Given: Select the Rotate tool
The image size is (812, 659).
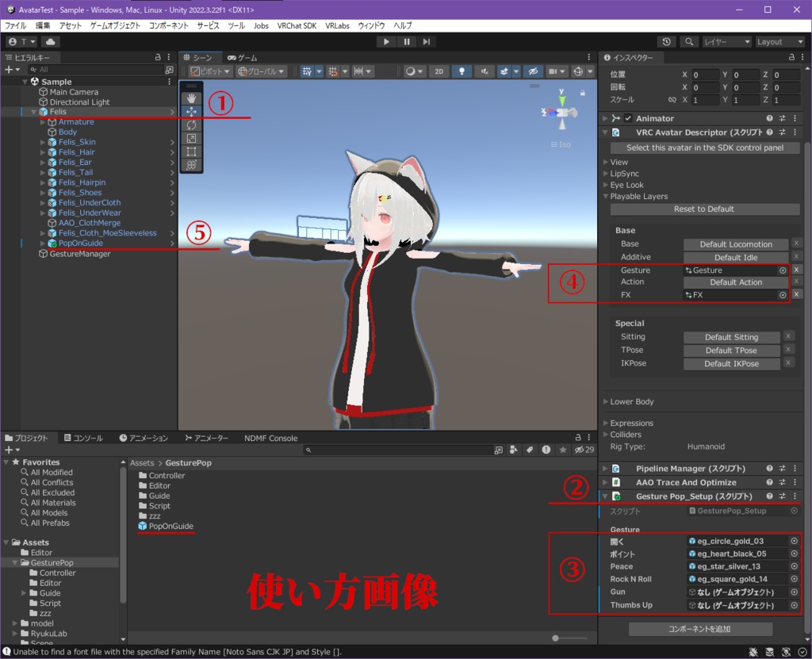Looking at the screenshot, I should coord(190,125).
